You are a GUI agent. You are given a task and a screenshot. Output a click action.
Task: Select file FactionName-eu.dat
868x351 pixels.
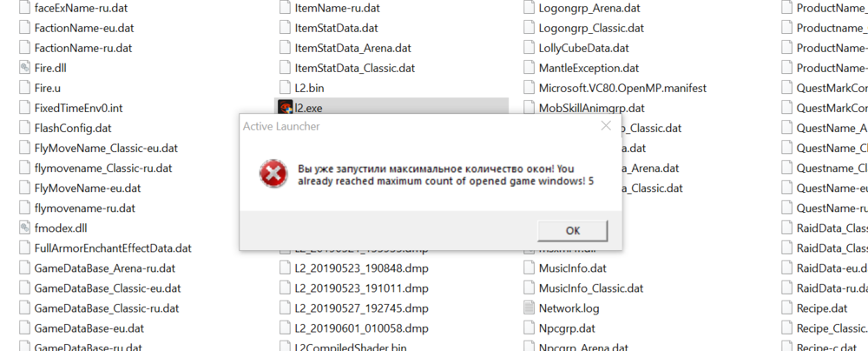pos(83,28)
